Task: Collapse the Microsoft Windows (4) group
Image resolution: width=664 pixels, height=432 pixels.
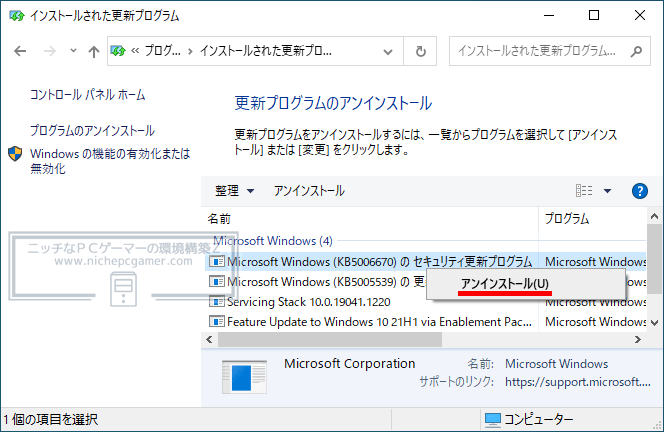Action: coord(273,241)
